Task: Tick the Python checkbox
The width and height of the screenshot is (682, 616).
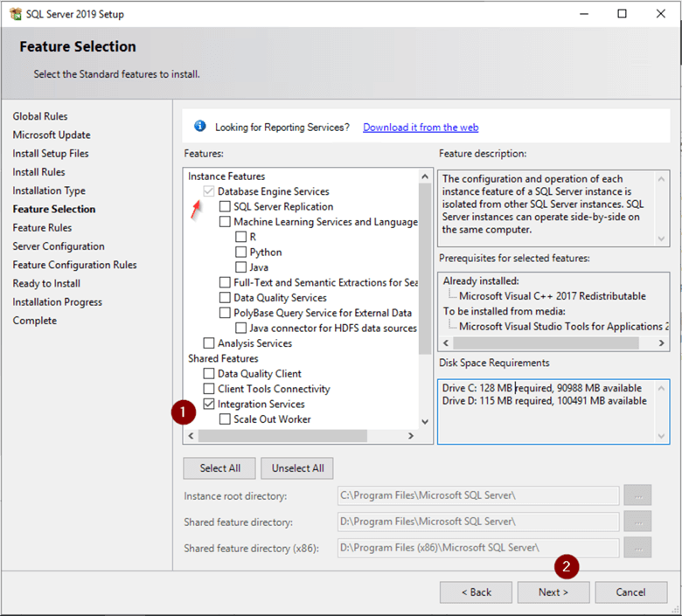Action: [x=241, y=253]
